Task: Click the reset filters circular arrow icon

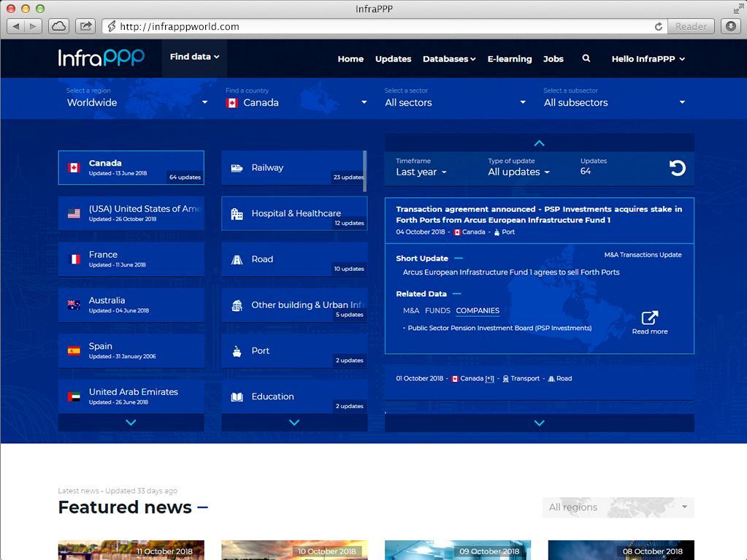Action: click(x=677, y=168)
